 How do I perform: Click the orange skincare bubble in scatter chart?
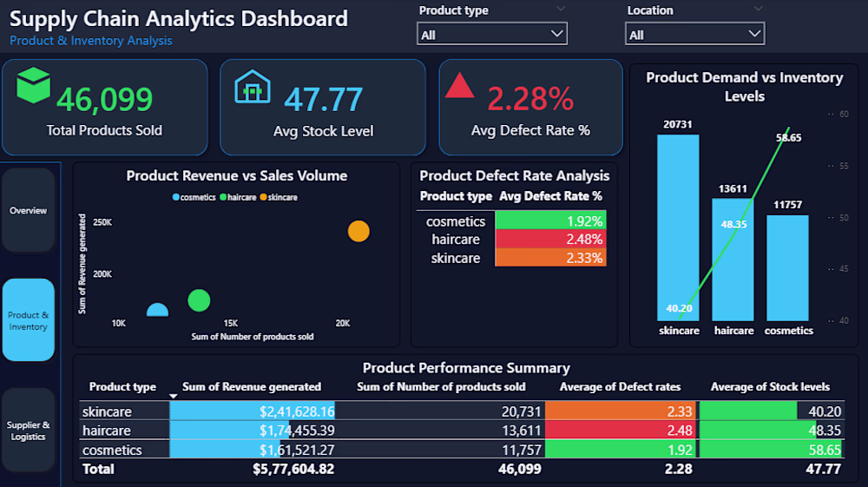(358, 232)
